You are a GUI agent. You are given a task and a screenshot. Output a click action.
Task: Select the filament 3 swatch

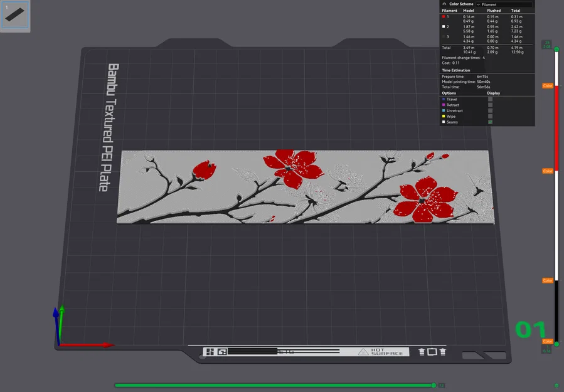pos(443,37)
